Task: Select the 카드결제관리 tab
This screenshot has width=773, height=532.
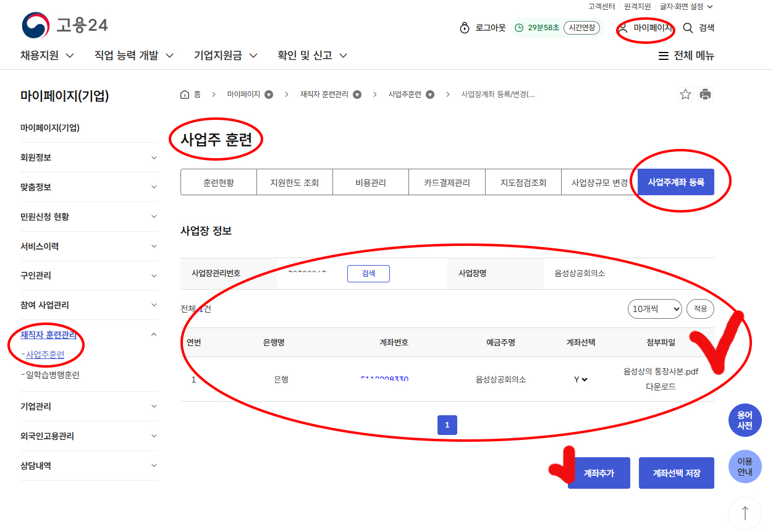Action: [x=447, y=182]
